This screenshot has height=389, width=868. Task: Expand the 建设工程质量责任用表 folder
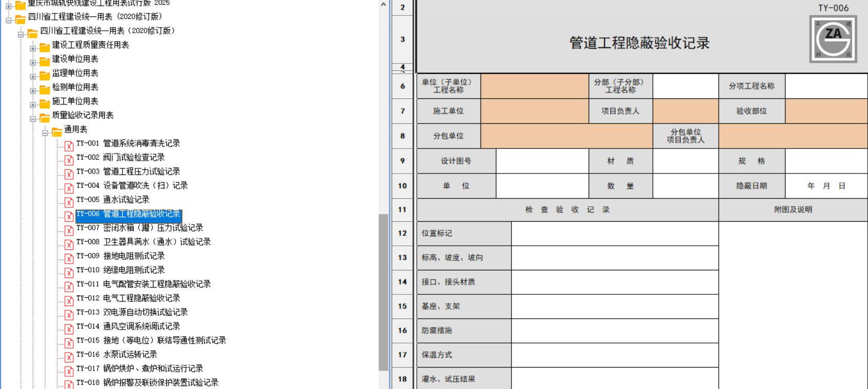tap(33, 48)
